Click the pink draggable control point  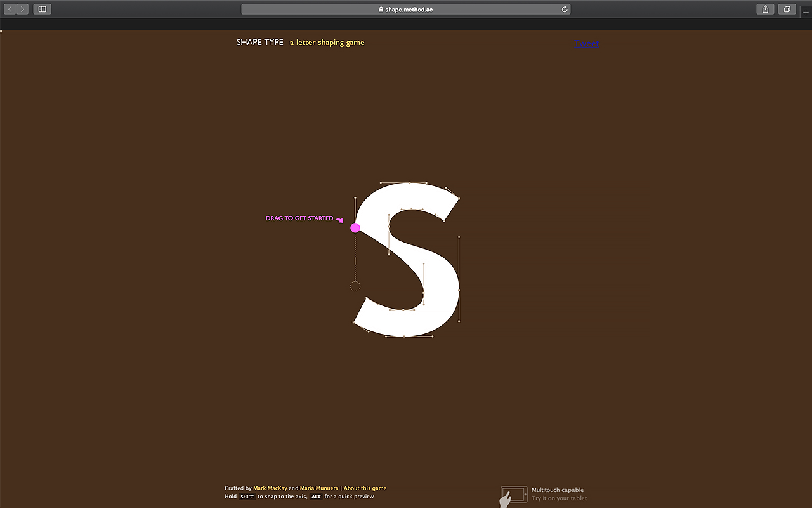coord(355,228)
